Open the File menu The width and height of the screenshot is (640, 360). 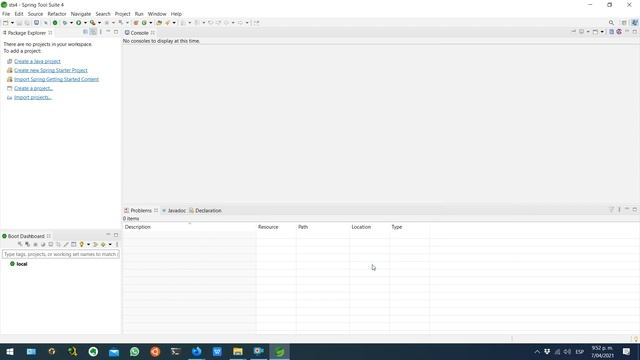[x=6, y=14]
